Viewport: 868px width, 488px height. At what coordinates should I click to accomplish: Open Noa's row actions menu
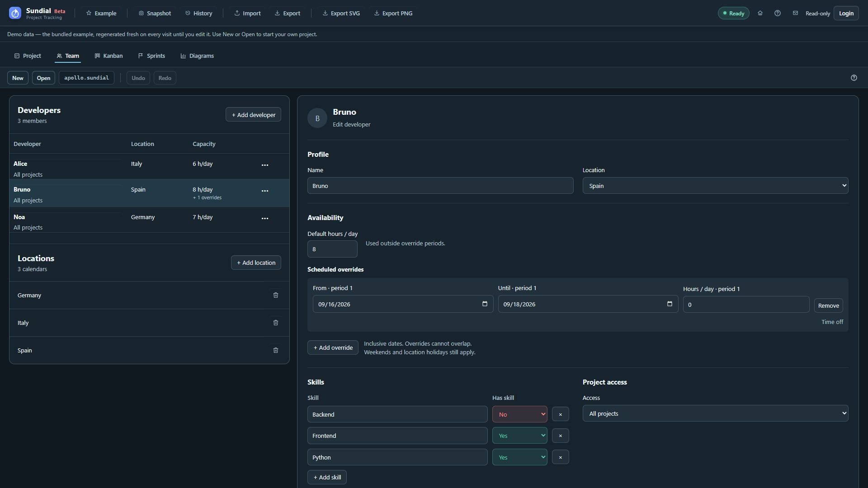[x=265, y=219]
